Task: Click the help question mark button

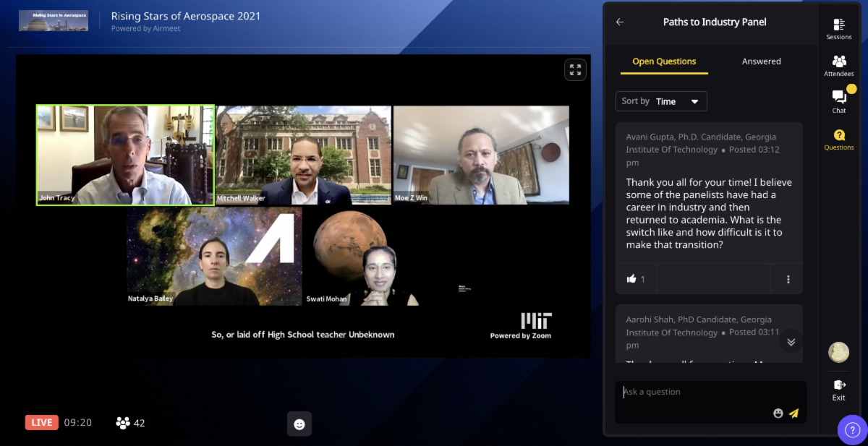Action: pos(852,430)
